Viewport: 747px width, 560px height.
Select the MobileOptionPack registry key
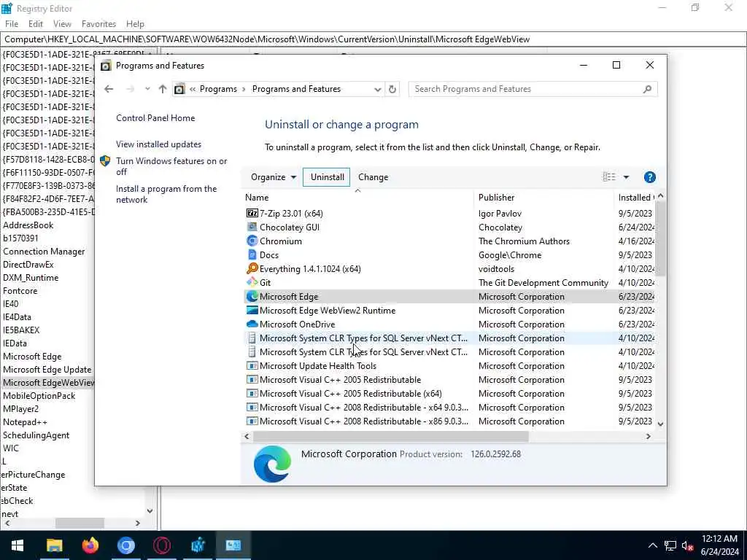pos(39,396)
